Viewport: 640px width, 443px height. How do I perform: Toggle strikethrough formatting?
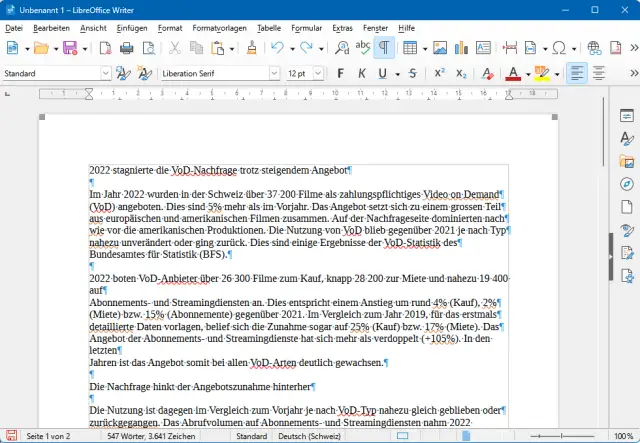[x=412, y=73]
